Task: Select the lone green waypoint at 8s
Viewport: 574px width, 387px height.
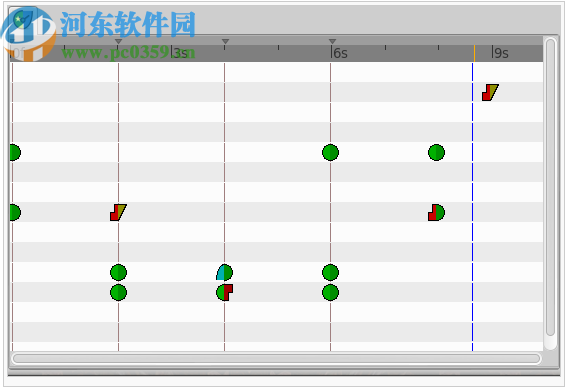Action: pyautogui.click(x=436, y=152)
